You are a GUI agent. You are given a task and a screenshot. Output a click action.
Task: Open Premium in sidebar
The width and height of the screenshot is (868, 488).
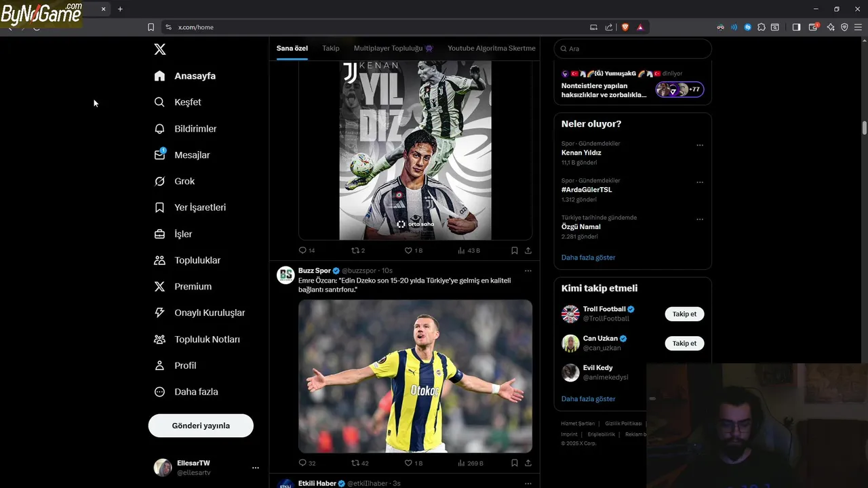pyautogui.click(x=183, y=287)
